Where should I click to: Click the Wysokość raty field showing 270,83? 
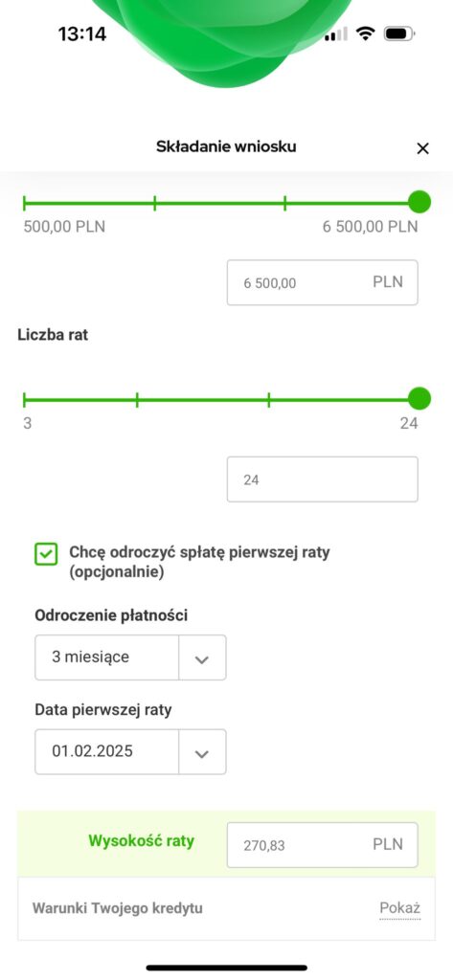click(x=322, y=845)
